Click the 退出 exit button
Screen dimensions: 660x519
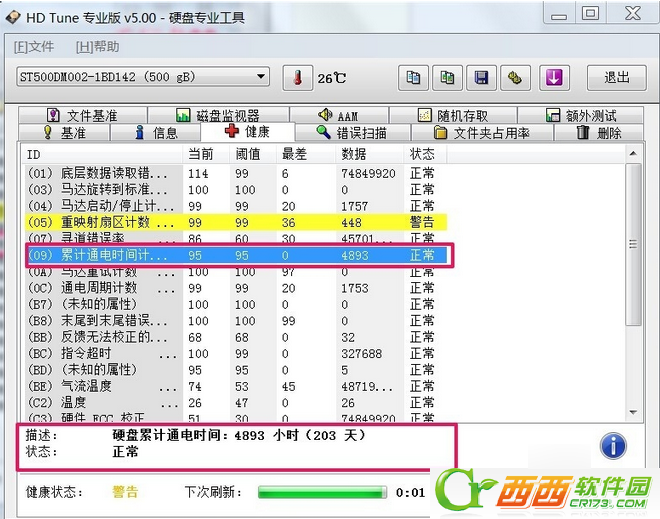pyautogui.click(x=617, y=78)
